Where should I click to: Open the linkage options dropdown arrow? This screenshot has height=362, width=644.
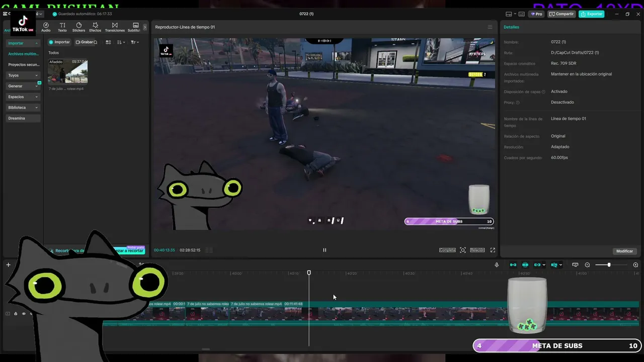pos(544,265)
